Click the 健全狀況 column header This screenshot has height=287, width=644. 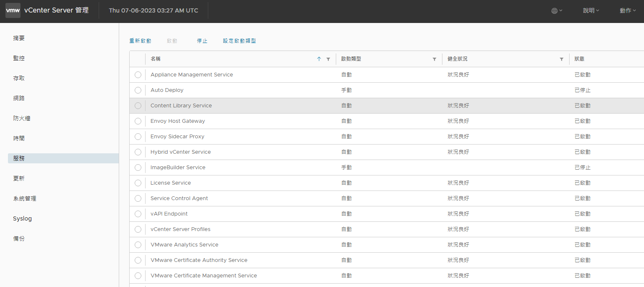click(457, 59)
